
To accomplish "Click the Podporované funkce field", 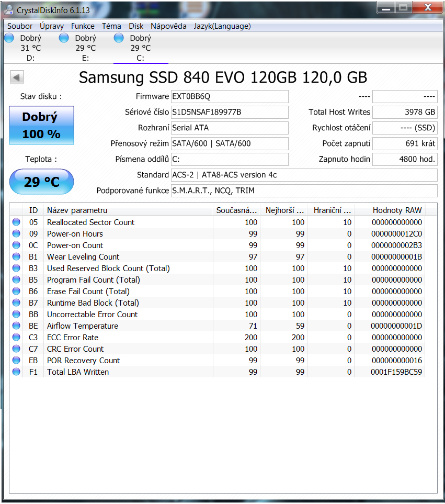I will (x=304, y=191).
